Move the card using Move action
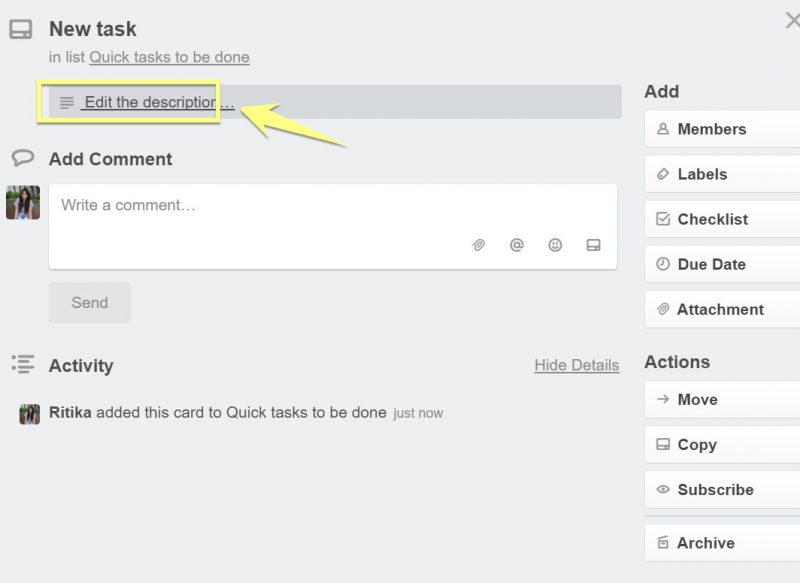Image resolution: width=800 pixels, height=583 pixels. pyautogui.click(x=722, y=399)
